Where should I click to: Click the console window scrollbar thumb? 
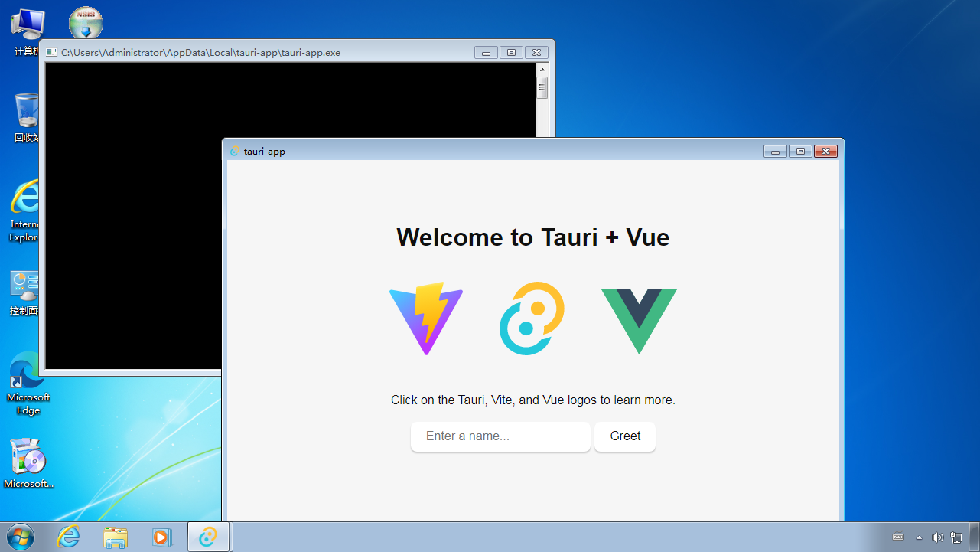click(x=542, y=87)
